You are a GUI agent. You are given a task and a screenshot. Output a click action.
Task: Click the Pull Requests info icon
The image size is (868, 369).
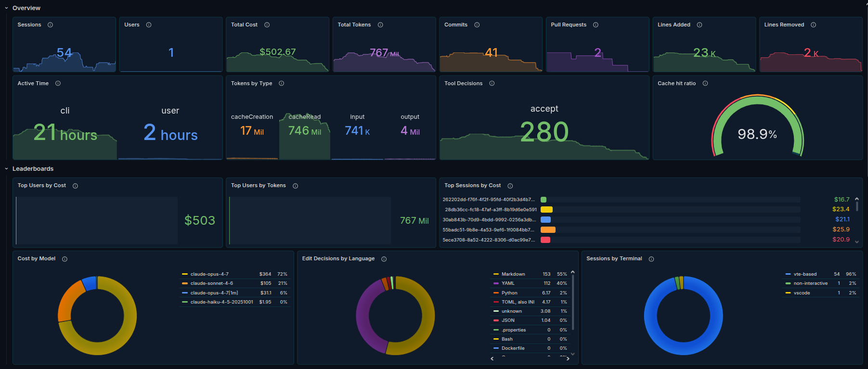pos(596,25)
